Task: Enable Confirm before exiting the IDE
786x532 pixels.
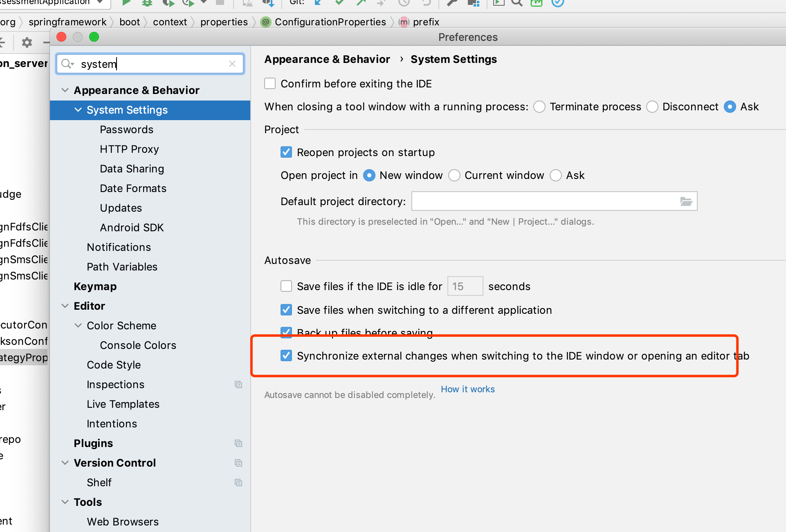Action: pos(270,84)
